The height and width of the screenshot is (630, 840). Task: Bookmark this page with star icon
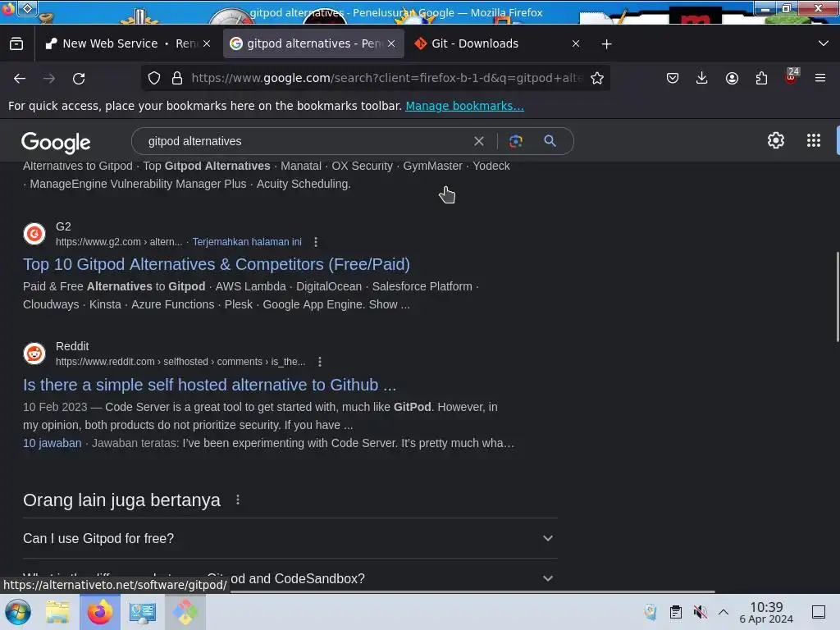pos(597,78)
